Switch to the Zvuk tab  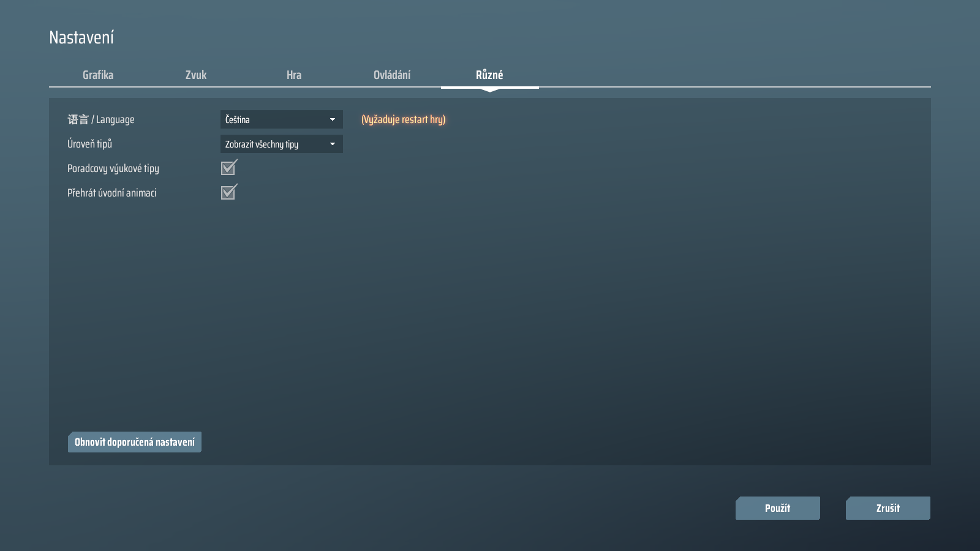pyautogui.click(x=196, y=75)
